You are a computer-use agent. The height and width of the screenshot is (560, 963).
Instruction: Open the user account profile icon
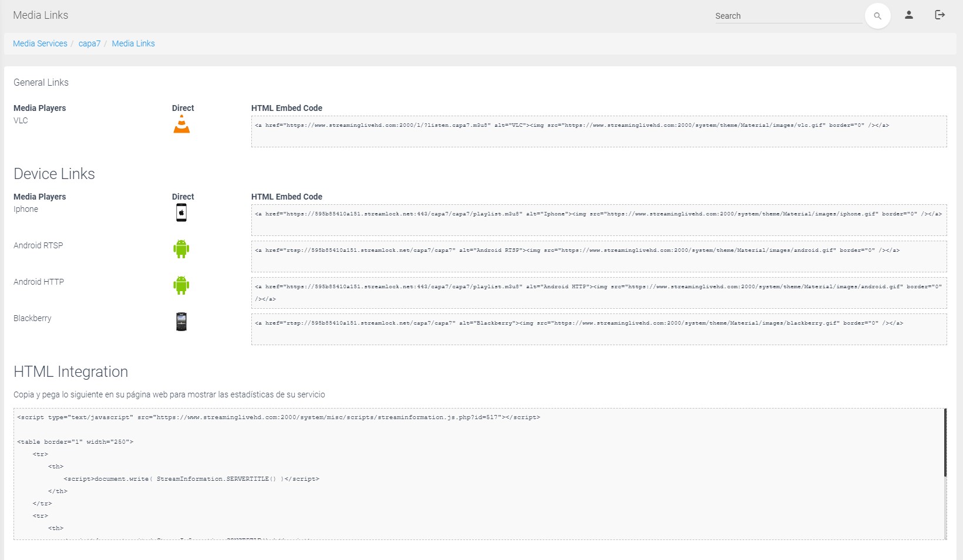[908, 15]
